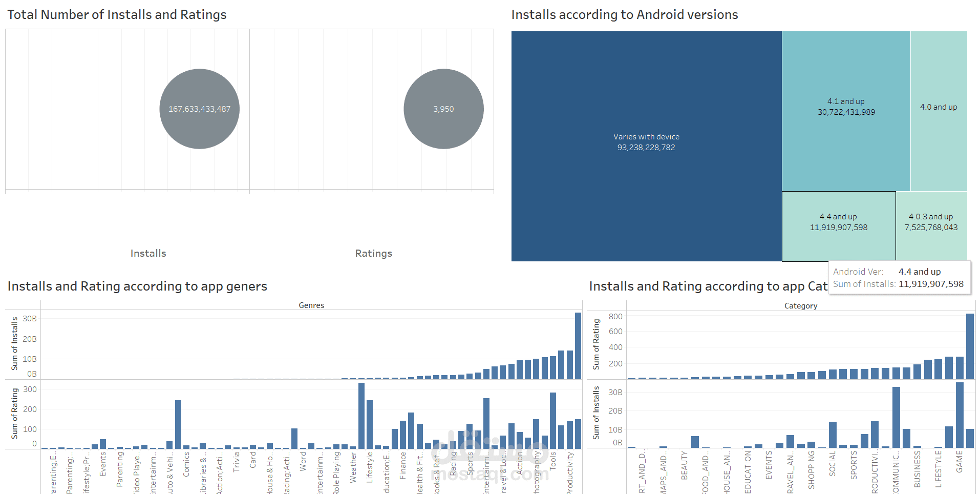
Task: Select the Ratings circle showing 3,950
Action: (x=443, y=109)
